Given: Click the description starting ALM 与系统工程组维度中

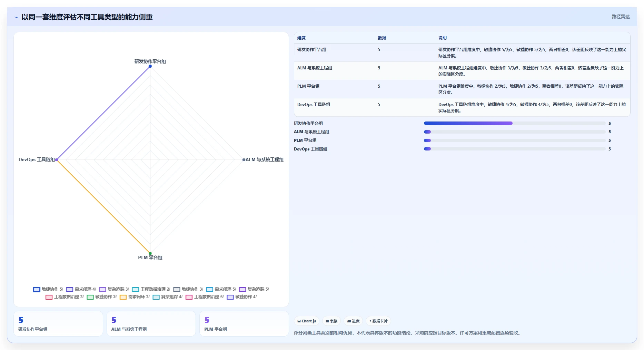Looking at the screenshot, I should tap(531, 71).
